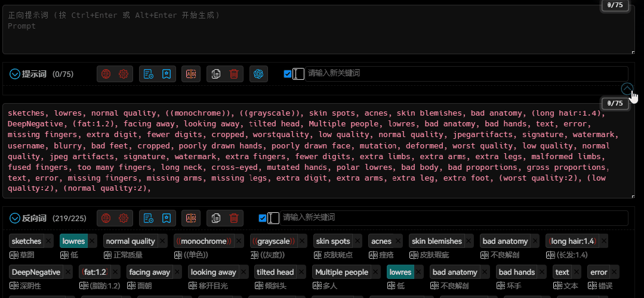Remove the acnes tag

click(x=398, y=241)
